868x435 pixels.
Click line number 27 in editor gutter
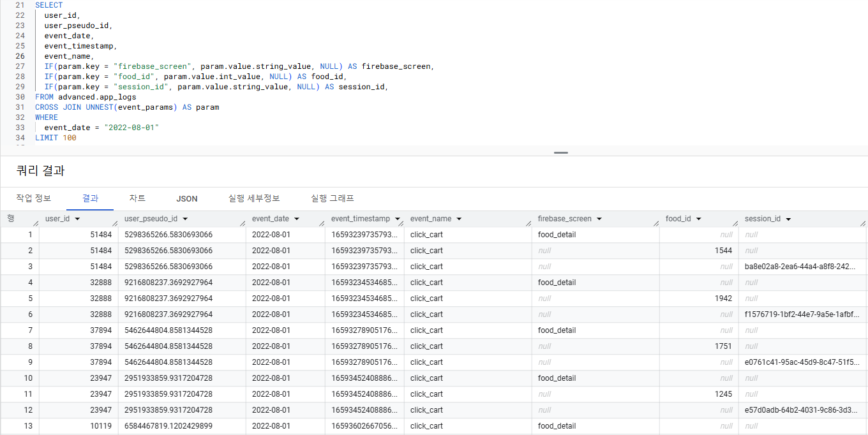20,66
